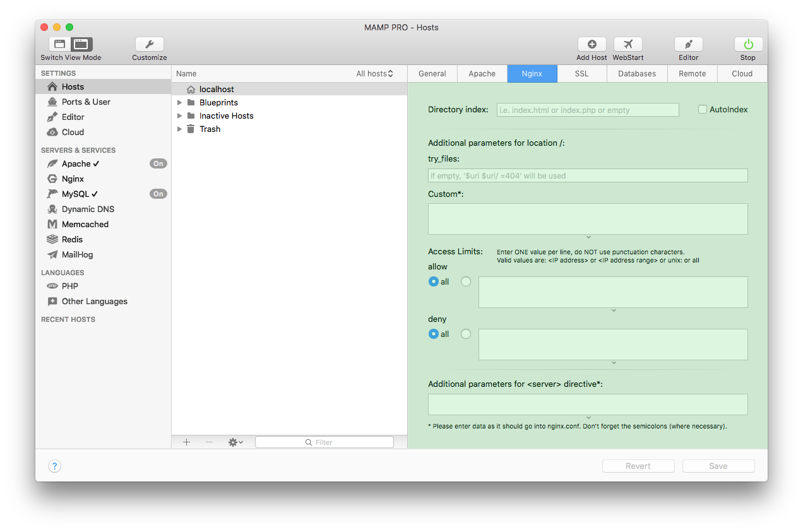Click the help question mark button

click(x=54, y=466)
